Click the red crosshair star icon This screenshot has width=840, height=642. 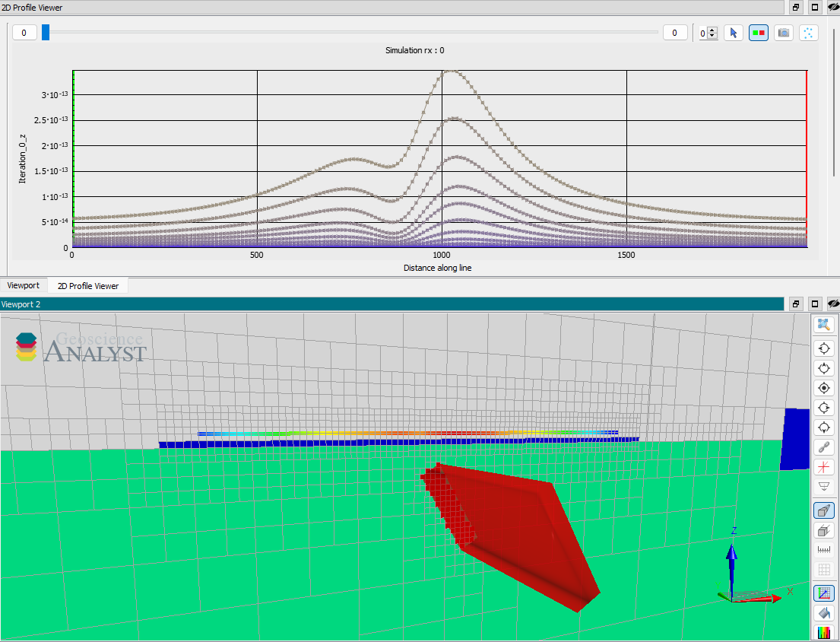pos(823,467)
